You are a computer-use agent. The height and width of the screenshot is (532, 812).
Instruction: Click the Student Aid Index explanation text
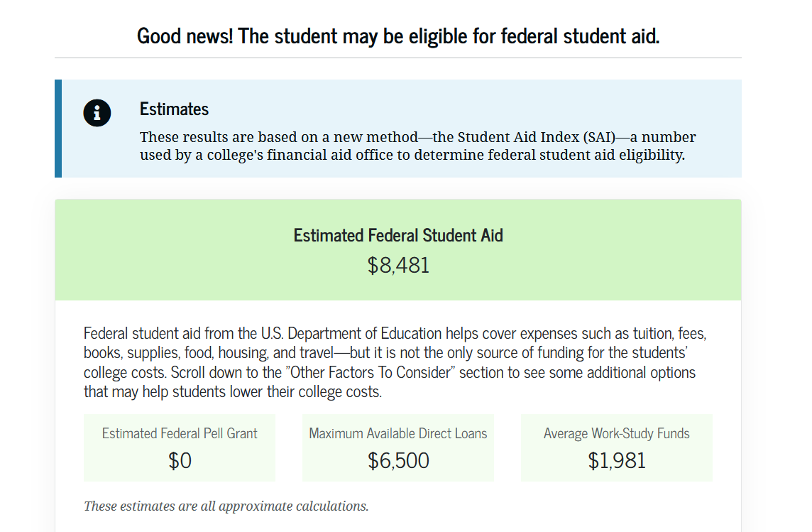417,146
